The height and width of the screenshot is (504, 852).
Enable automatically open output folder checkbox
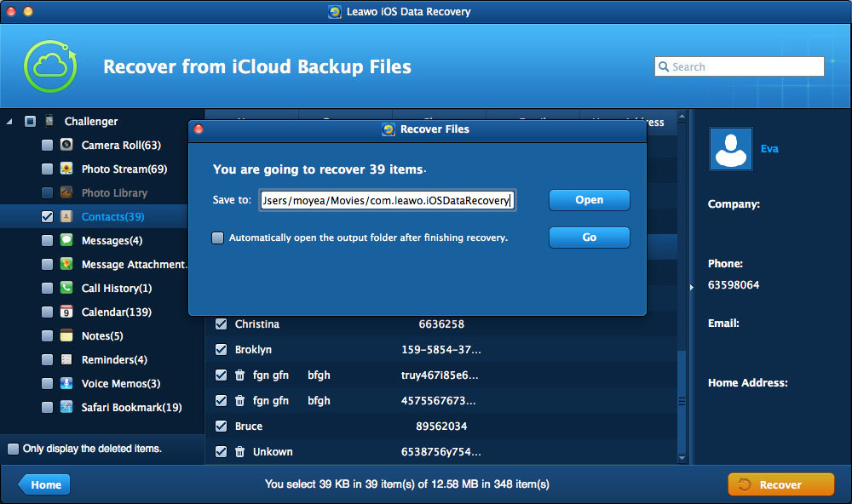coord(218,238)
